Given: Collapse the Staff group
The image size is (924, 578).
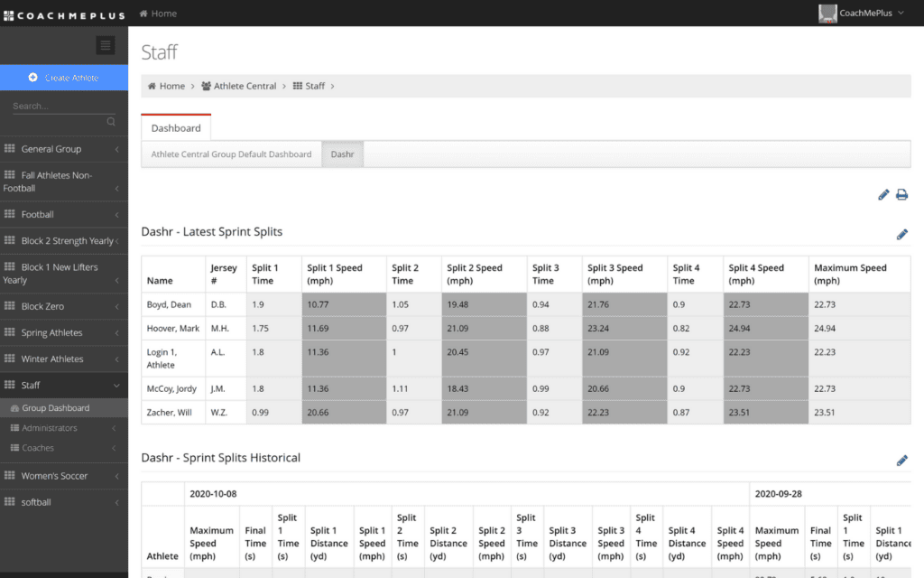Looking at the screenshot, I should click(64, 385).
